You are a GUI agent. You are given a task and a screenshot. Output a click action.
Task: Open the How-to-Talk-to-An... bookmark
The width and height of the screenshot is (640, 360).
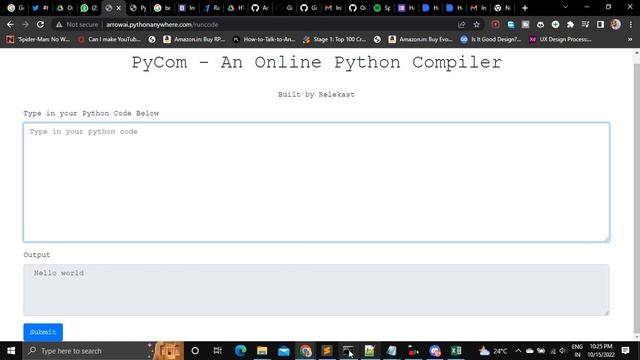[x=264, y=39]
